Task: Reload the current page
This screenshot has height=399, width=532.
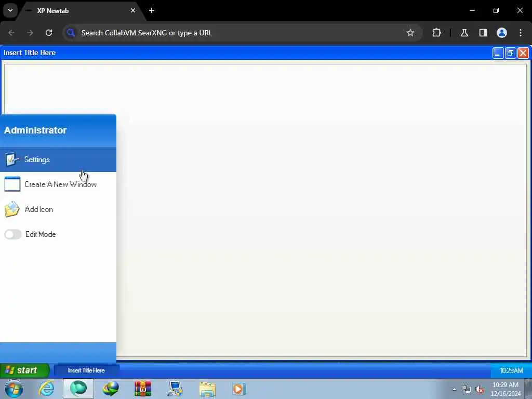Action: coord(49,33)
